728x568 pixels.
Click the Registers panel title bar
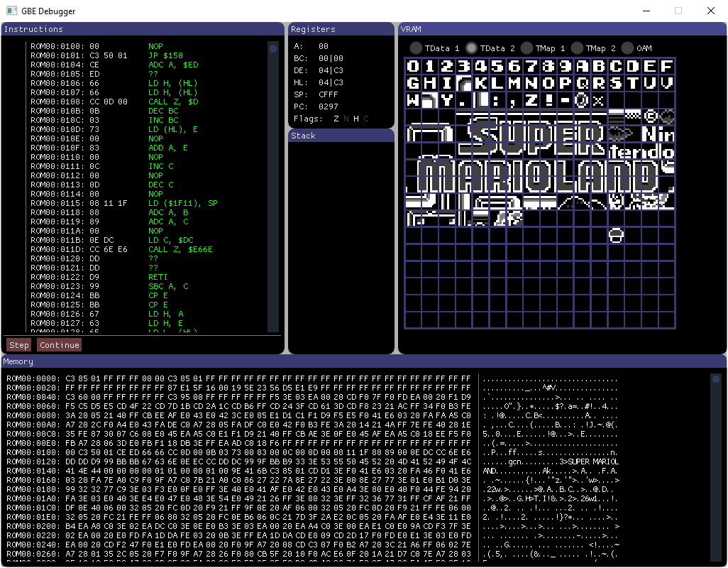tap(341, 29)
